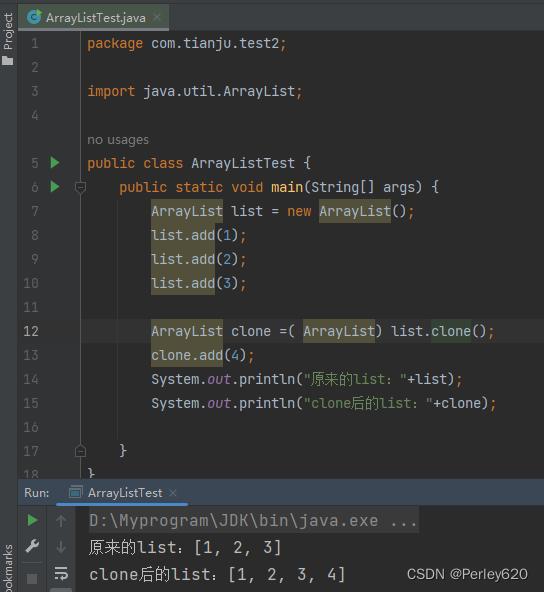Toggle soft-wrap in Run console
544x592 pixels.
point(61,573)
